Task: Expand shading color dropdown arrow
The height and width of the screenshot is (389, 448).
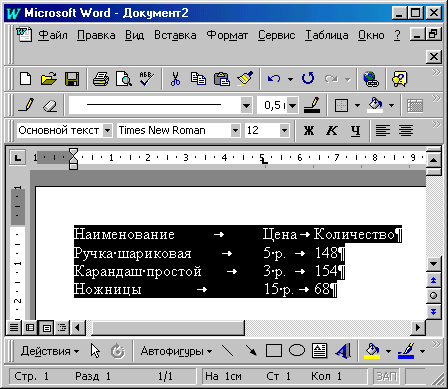Action: (x=391, y=106)
